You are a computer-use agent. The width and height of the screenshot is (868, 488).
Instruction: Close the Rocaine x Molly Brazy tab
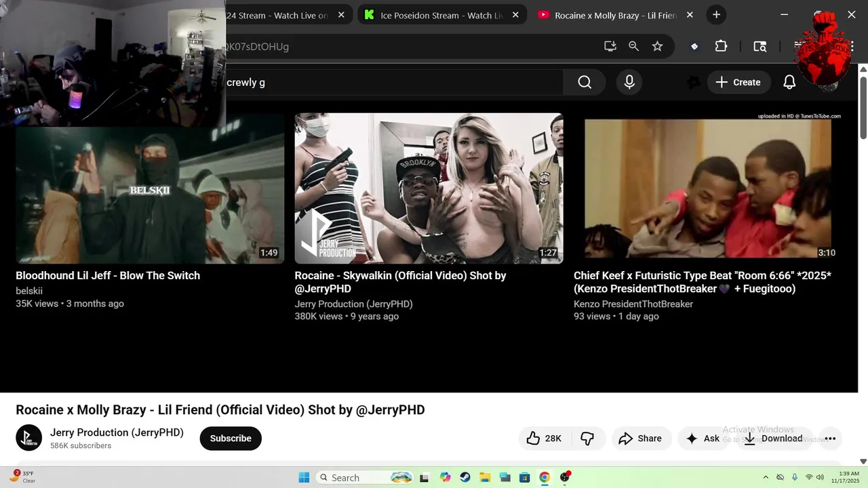coord(690,15)
